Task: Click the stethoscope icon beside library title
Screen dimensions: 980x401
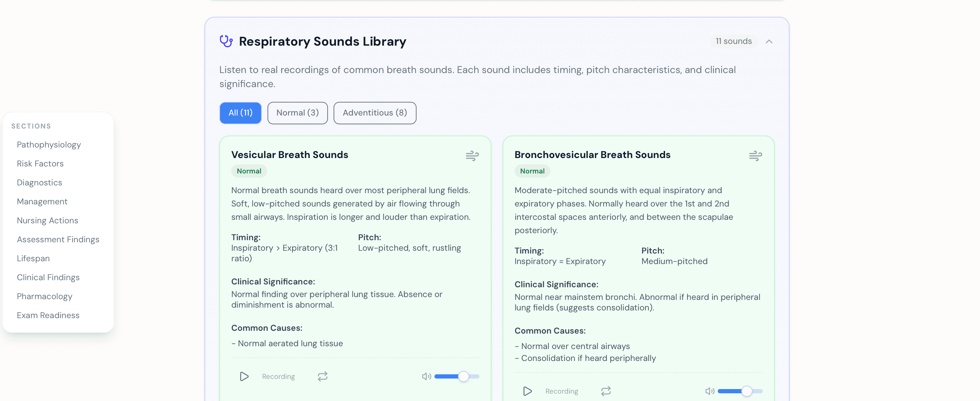Action: 226,41
